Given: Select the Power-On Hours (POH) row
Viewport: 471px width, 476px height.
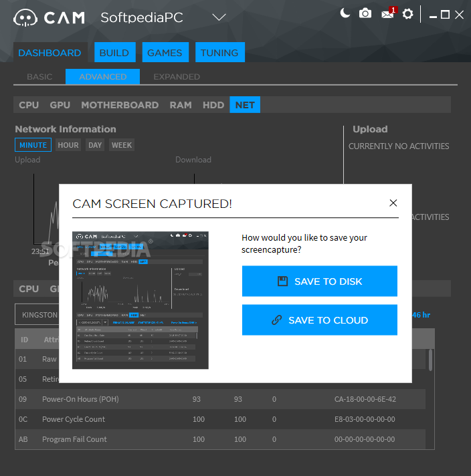Looking at the screenshot, I should point(220,399).
